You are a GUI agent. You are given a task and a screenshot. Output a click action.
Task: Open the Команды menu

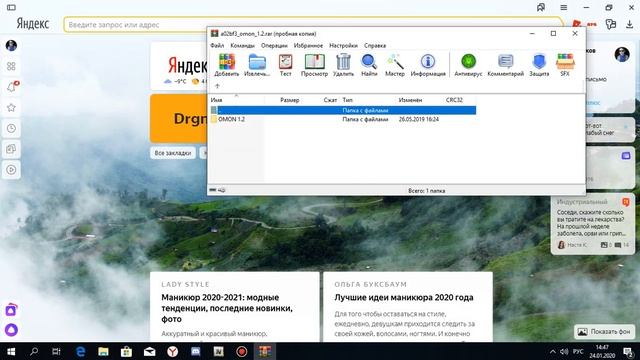[x=242, y=46]
